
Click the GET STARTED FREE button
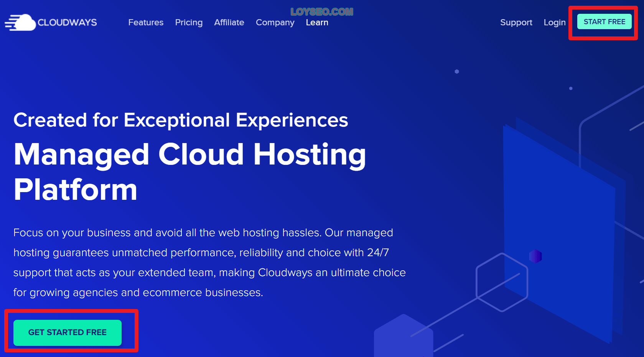68,332
